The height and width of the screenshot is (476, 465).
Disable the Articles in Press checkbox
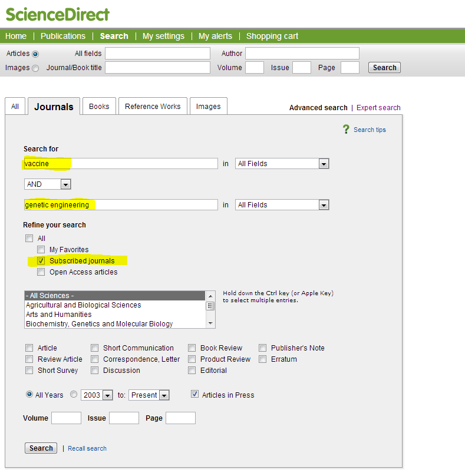click(x=194, y=395)
